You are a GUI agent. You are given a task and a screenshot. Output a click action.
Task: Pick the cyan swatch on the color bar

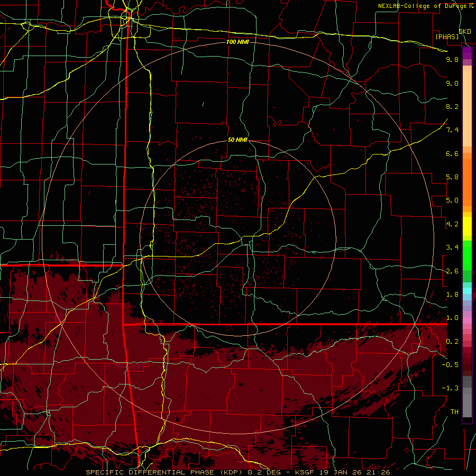467,291
